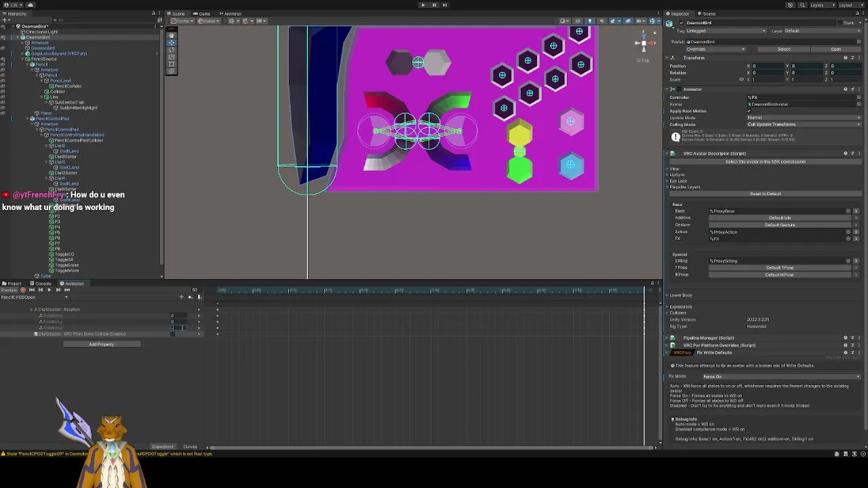
Task: Switch to the Animator tab
Action: pyautogui.click(x=231, y=14)
